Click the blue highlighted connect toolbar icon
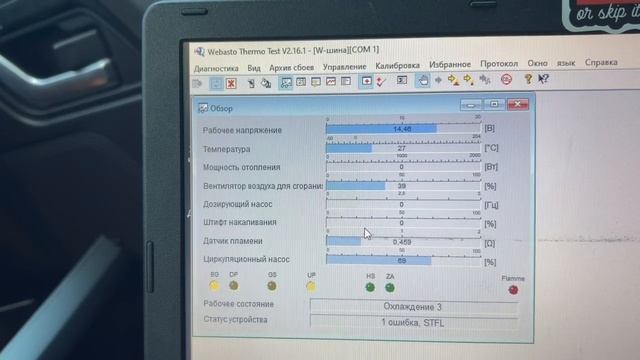The image size is (640, 360). pyautogui.click(x=216, y=84)
